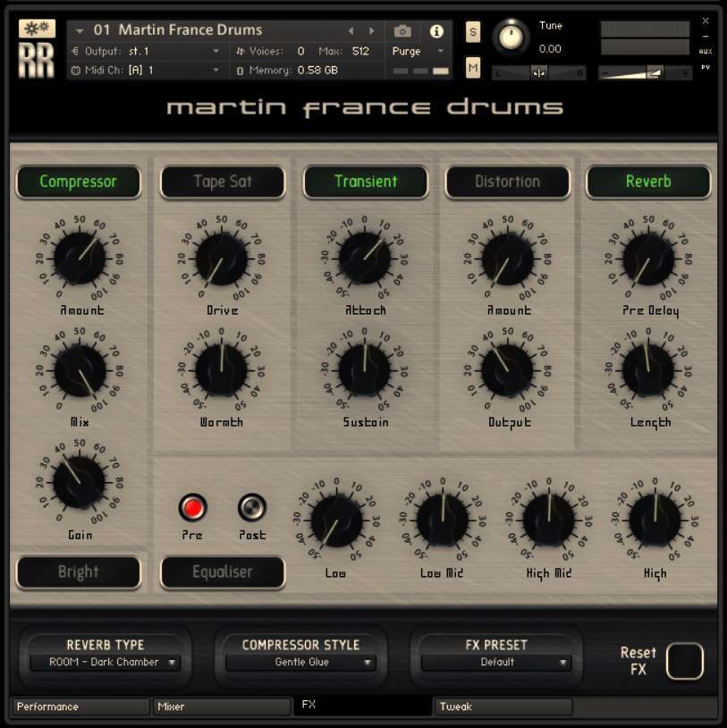727x728 pixels.
Task: Go to previous instrument arrow
Action: pos(351,30)
